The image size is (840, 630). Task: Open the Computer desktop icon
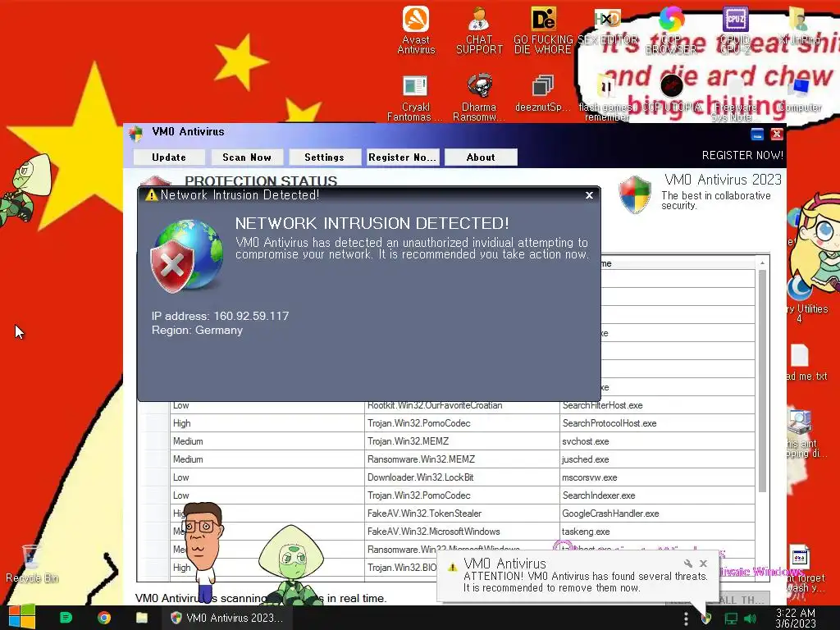click(x=800, y=94)
